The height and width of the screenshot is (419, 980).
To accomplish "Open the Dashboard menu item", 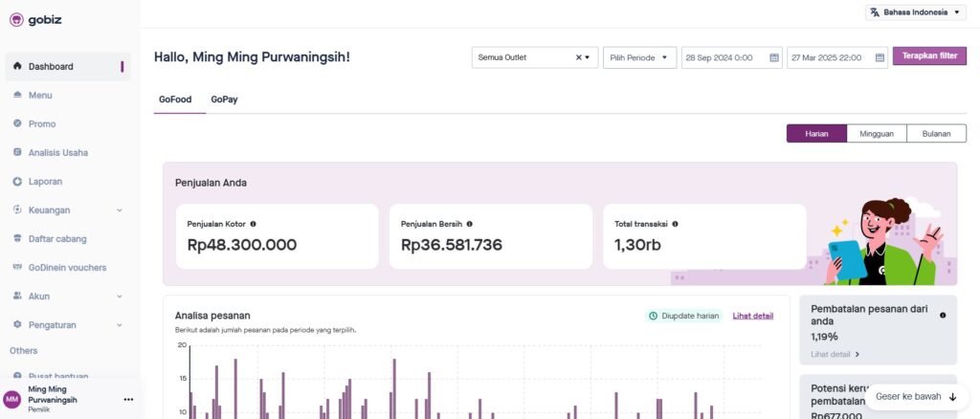I will (68, 66).
